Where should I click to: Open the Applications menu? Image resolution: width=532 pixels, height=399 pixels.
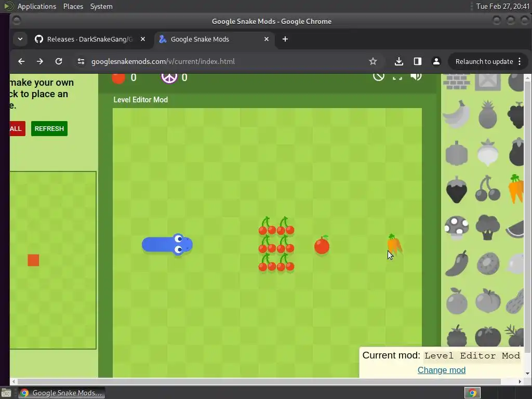[x=37, y=6]
